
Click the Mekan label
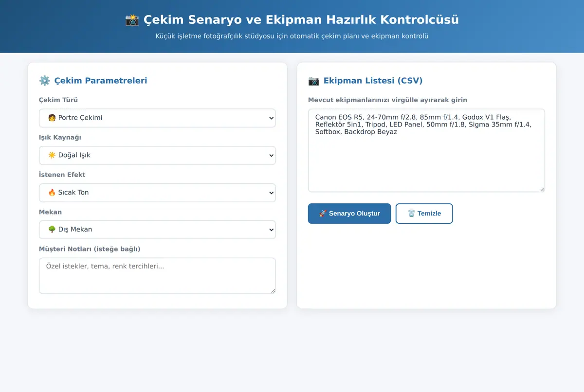click(50, 212)
